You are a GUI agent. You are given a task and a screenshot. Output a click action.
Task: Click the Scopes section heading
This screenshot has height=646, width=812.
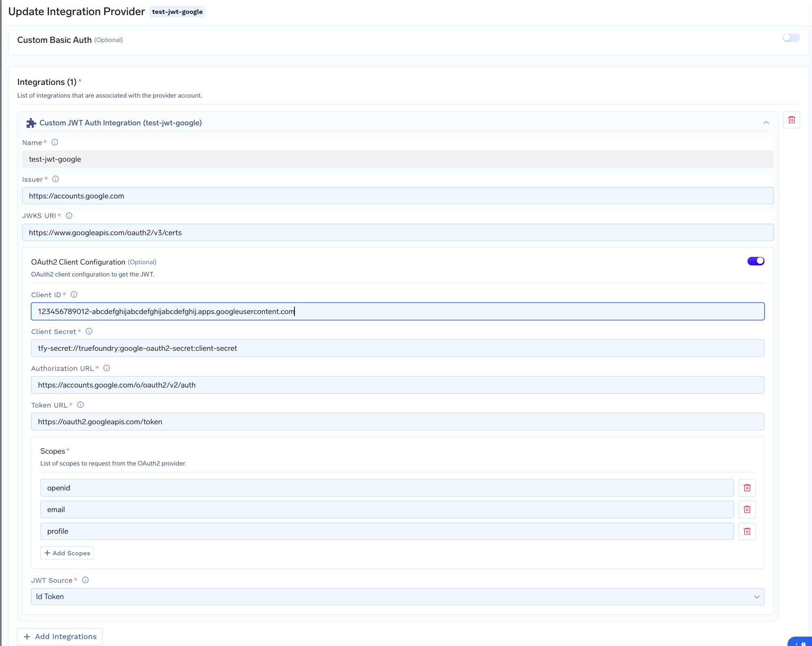click(53, 451)
